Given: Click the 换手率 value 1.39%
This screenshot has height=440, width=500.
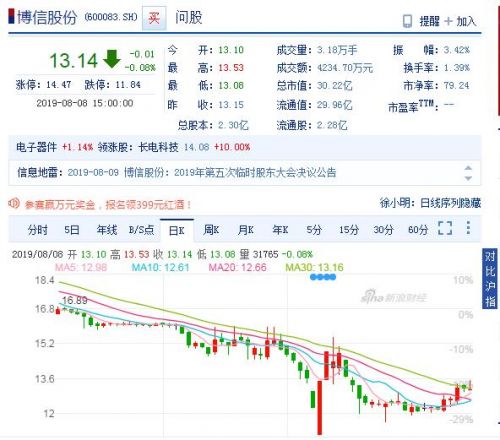Looking at the screenshot, I should coord(457,68).
